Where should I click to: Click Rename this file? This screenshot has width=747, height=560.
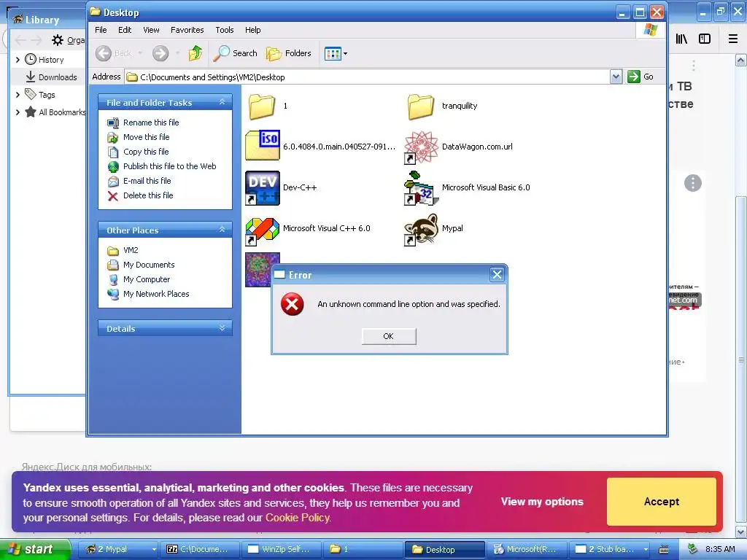click(151, 122)
